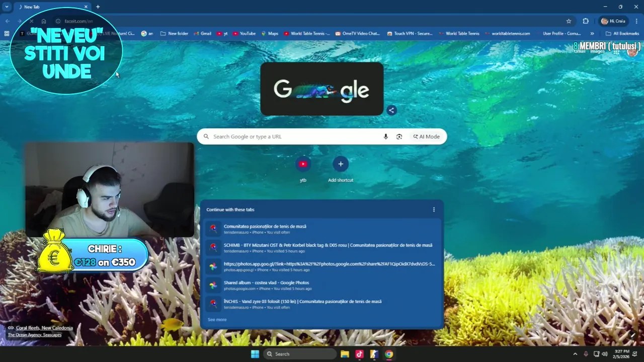The width and height of the screenshot is (644, 362).
Task: Start voice search with microphone icon
Action: point(386,136)
